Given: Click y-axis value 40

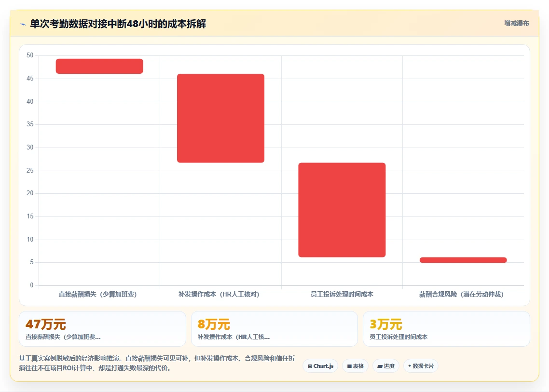Looking at the screenshot, I should point(30,102).
